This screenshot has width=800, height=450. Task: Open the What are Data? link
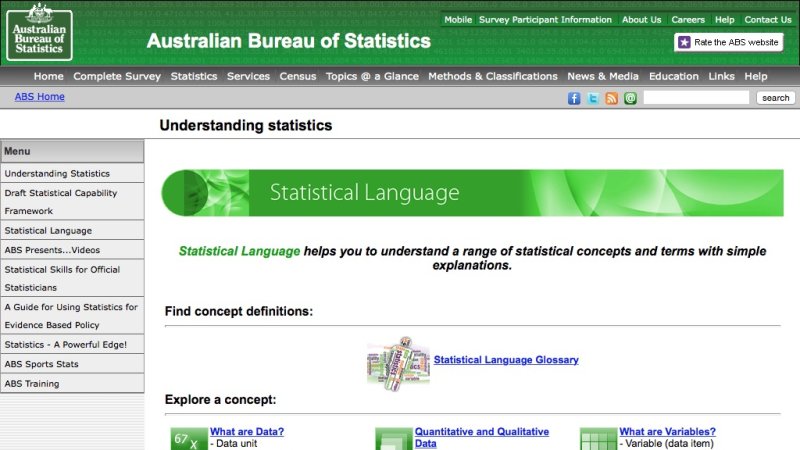(x=247, y=432)
